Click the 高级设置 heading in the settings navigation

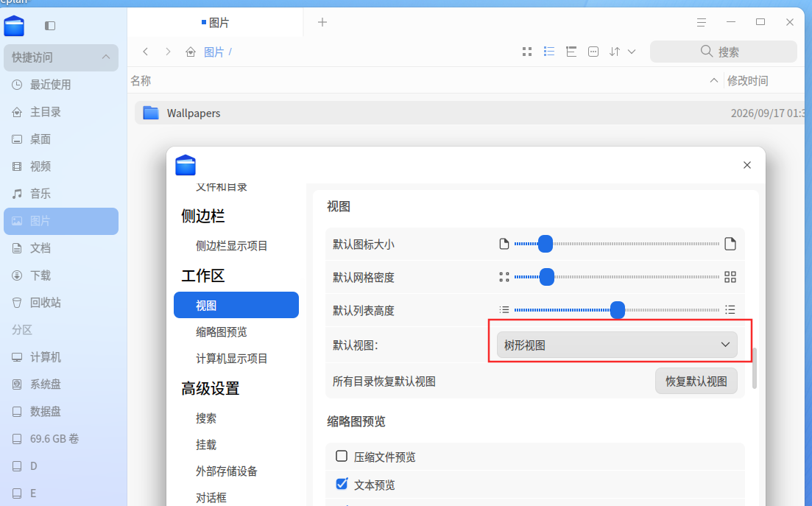[x=211, y=388]
